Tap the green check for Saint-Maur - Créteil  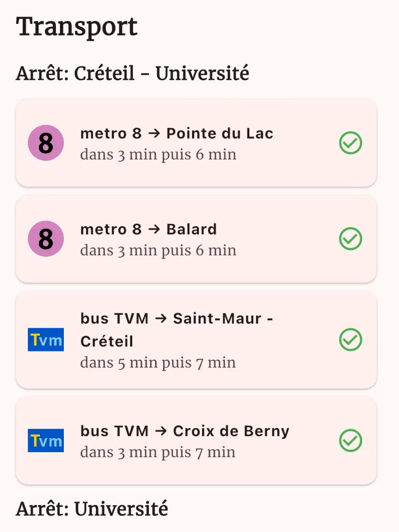[x=351, y=340]
